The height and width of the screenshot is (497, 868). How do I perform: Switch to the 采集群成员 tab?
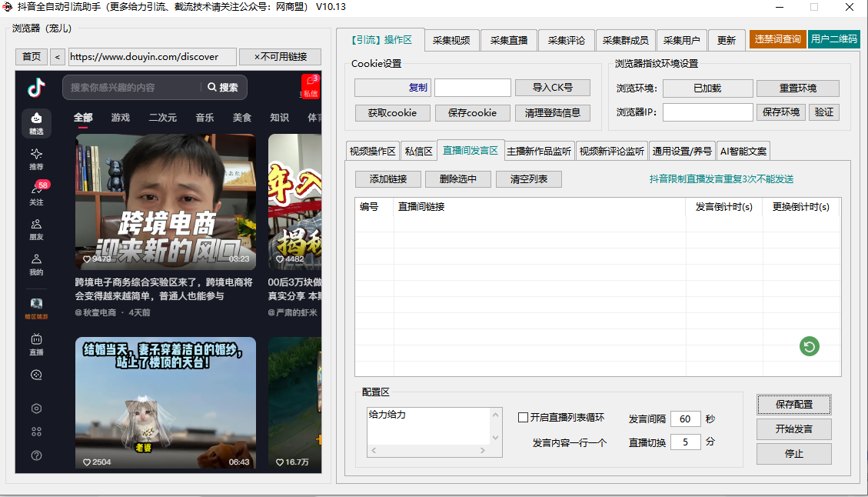coord(626,41)
